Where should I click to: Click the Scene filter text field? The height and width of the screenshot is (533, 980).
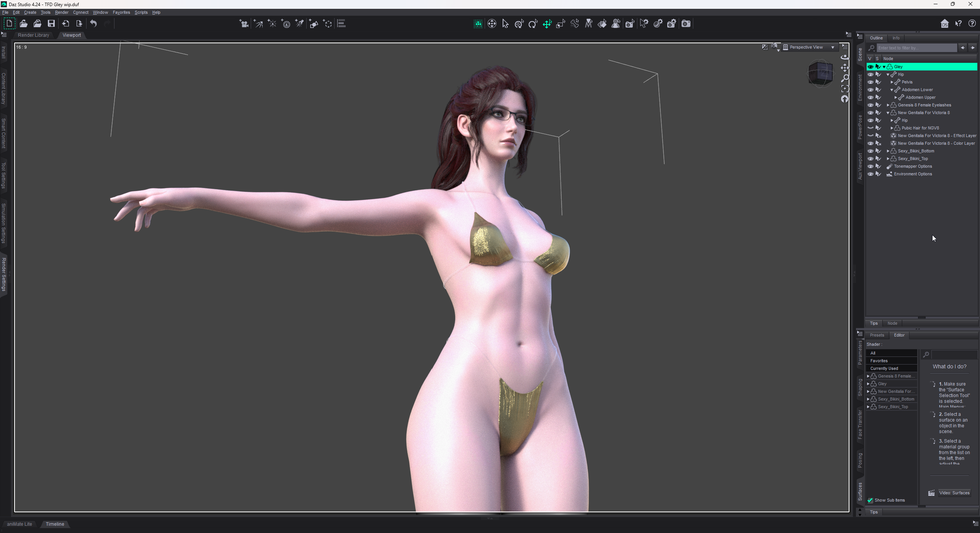coord(916,48)
